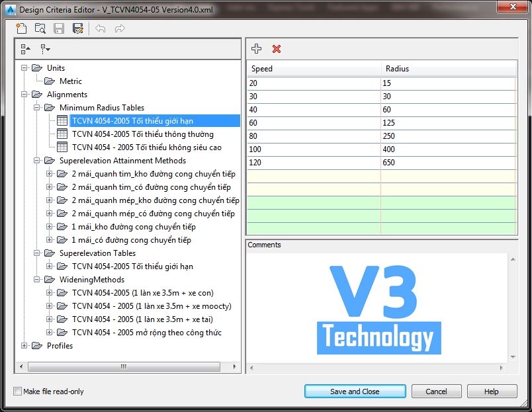The height and width of the screenshot is (412, 532).
Task: Click the Save floppy disk icon
Action: tap(59, 28)
